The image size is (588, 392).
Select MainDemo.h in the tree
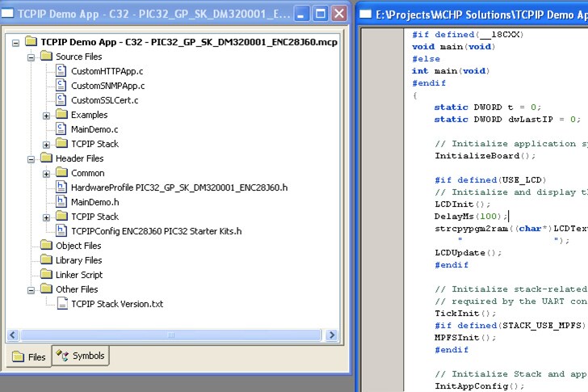pos(94,202)
